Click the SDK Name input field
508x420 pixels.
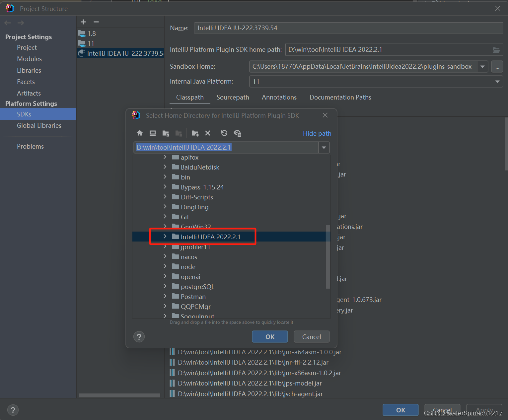click(x=349, y=28)
